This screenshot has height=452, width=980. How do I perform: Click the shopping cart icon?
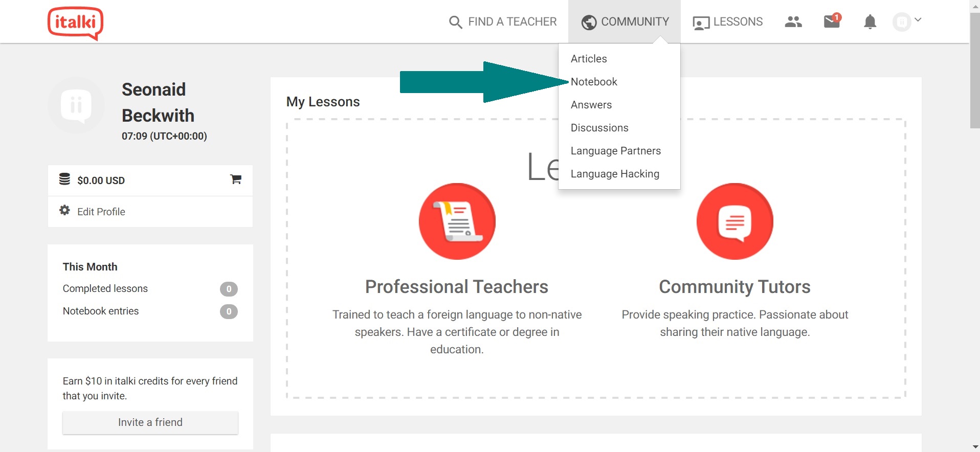click(236, 179)
